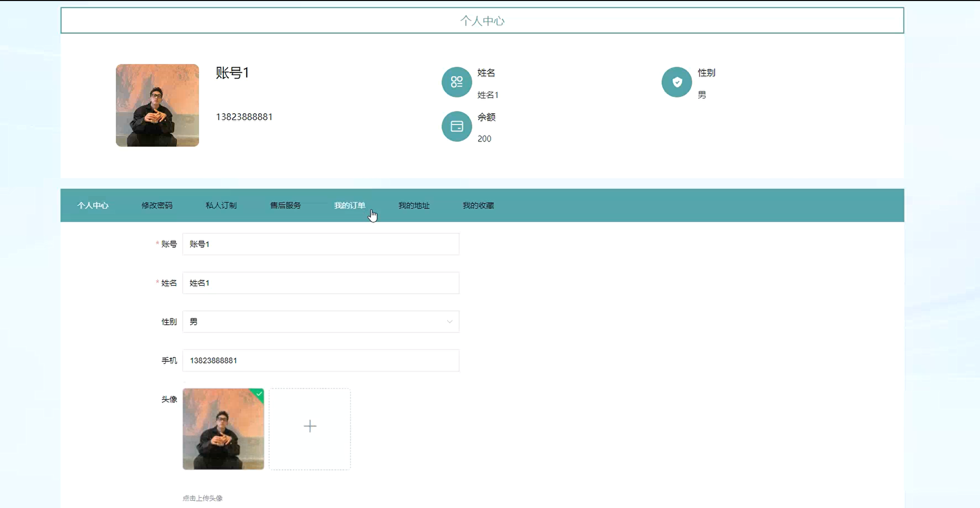The image size is (980, 508).
Task: Click the green checkmark on uploaded avatar
Action: click(259, 394)
